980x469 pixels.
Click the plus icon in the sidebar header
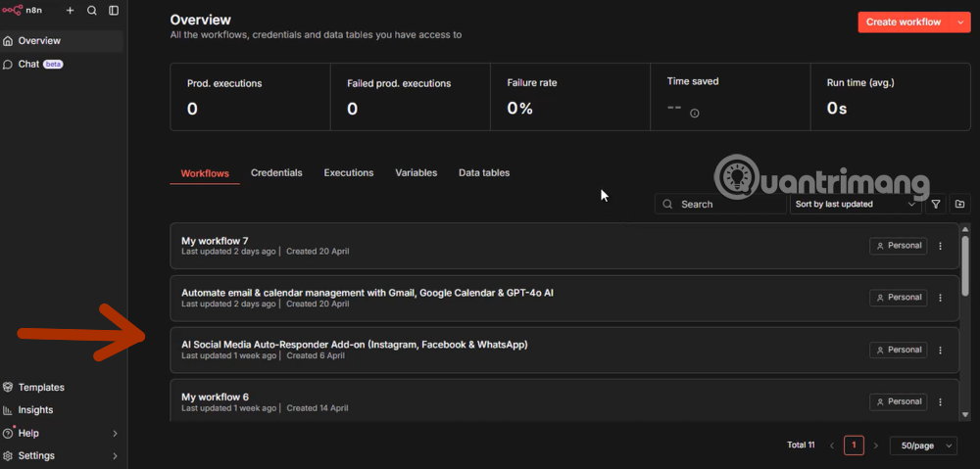[x=70, y=11]
